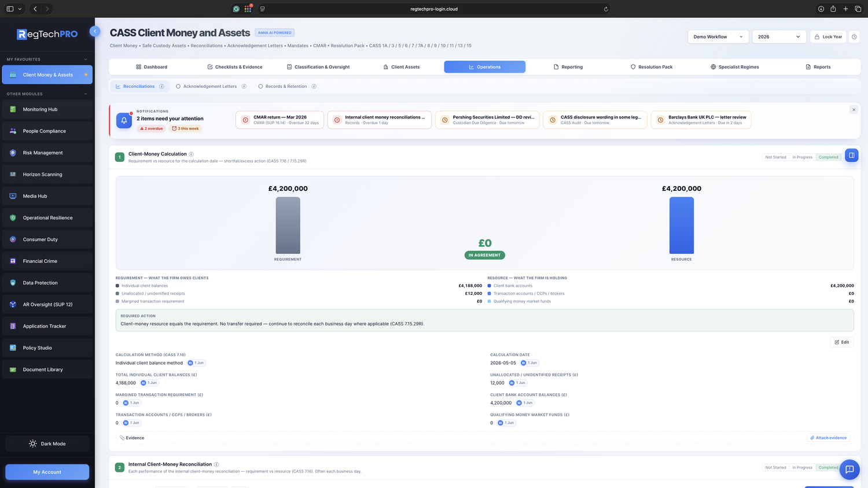Image resolution: width=868 pixels, height=488 pixels.
Task: Click Attach evidence
Action: (828, 438)
